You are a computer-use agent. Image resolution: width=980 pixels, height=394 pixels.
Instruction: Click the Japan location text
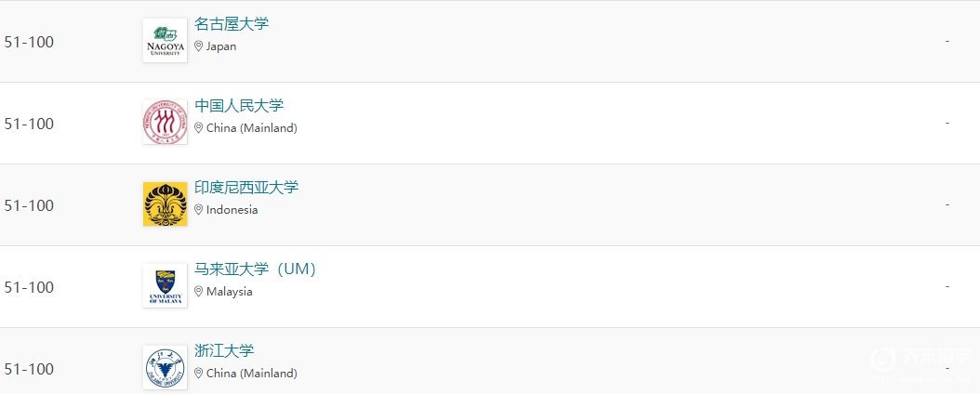[x=221, y=46]
